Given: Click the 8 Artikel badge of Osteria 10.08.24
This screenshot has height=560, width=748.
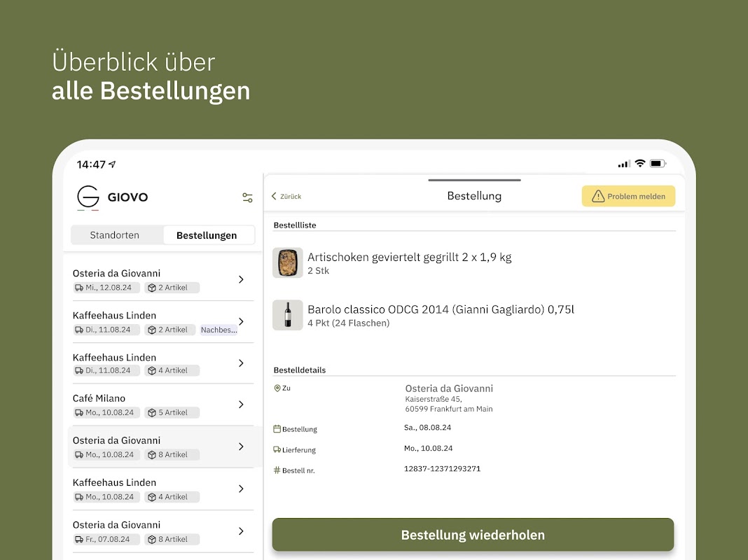Looking at the screenshot, I should (x=172, y=455).
